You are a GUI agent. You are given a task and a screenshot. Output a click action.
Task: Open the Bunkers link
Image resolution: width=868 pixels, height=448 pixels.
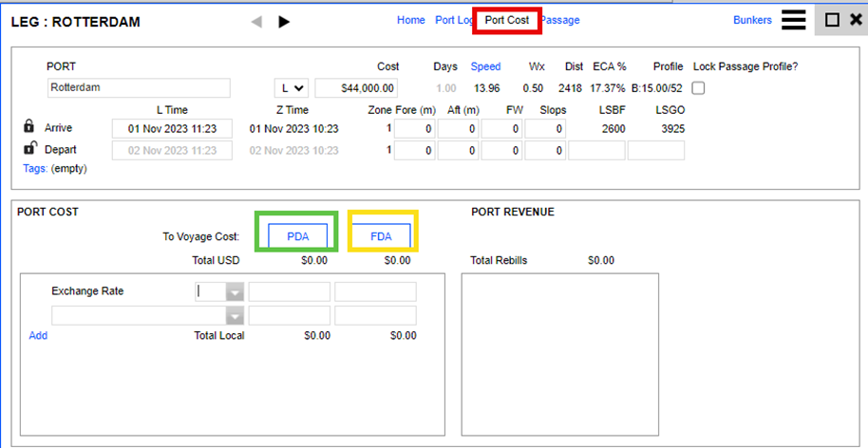(752, 20)
